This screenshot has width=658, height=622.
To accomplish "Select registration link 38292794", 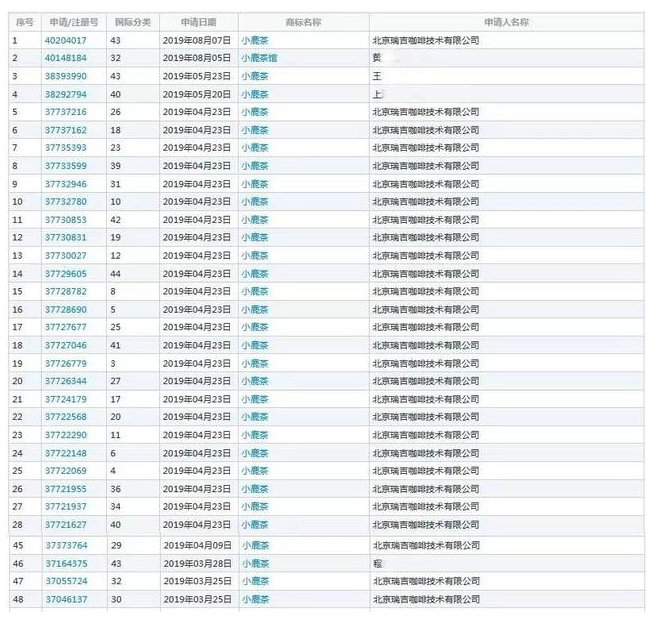I will click(65, 95).
